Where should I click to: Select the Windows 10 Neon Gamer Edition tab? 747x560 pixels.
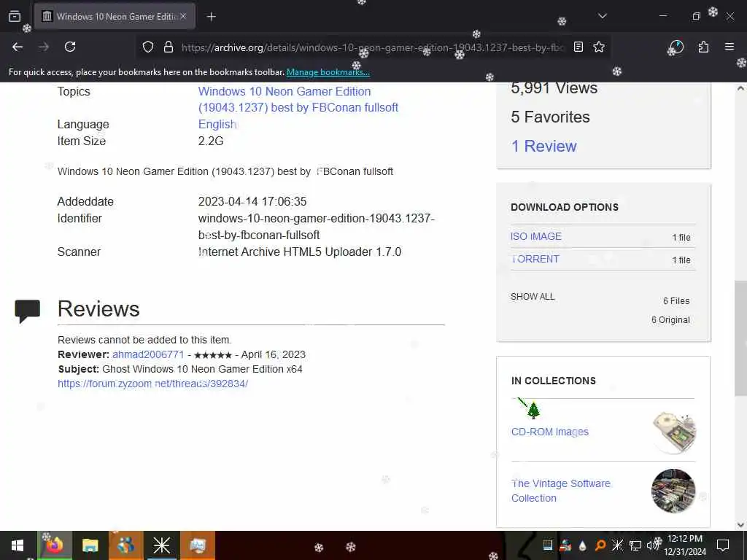(x=115, y=17)
